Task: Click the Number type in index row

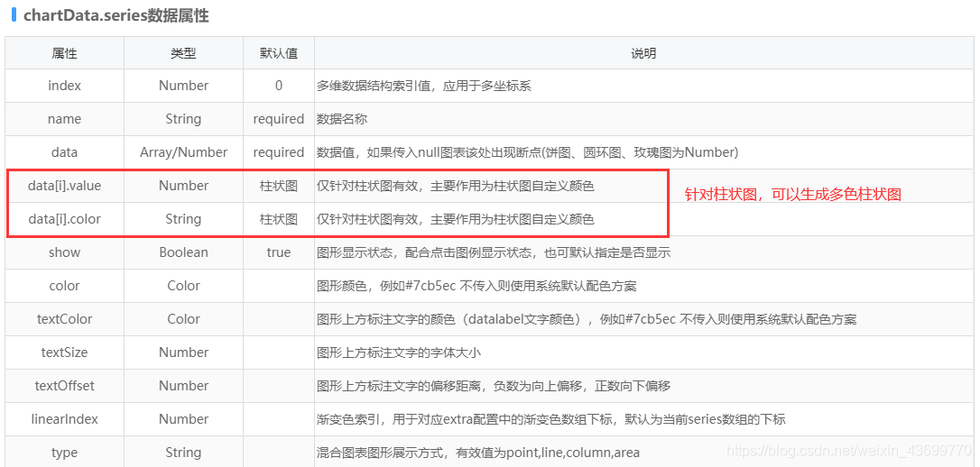Action: [183, 86]
